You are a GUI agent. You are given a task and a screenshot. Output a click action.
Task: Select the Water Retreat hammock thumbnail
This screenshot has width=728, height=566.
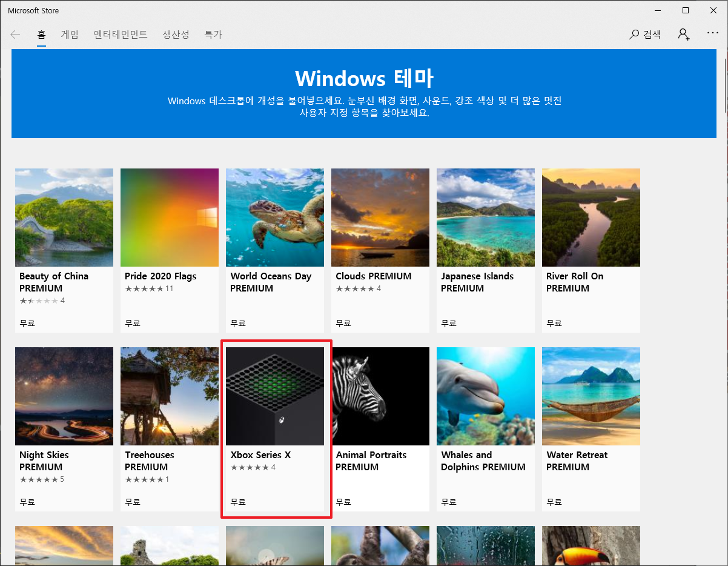point(591,396)
